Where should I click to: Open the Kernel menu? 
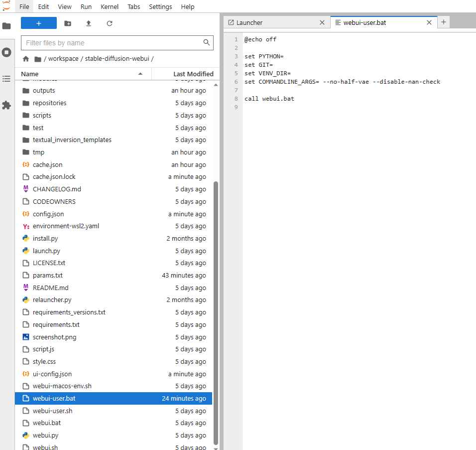point(109,7)
